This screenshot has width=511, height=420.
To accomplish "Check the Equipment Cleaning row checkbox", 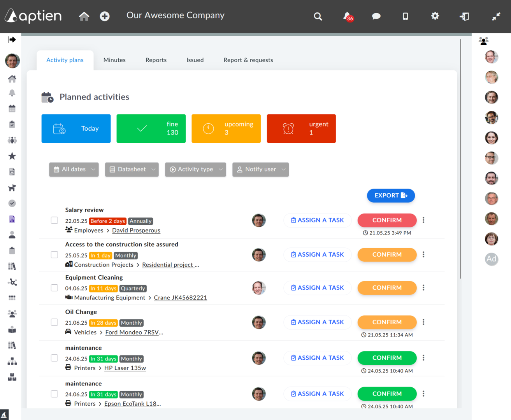I will [54, 288].
